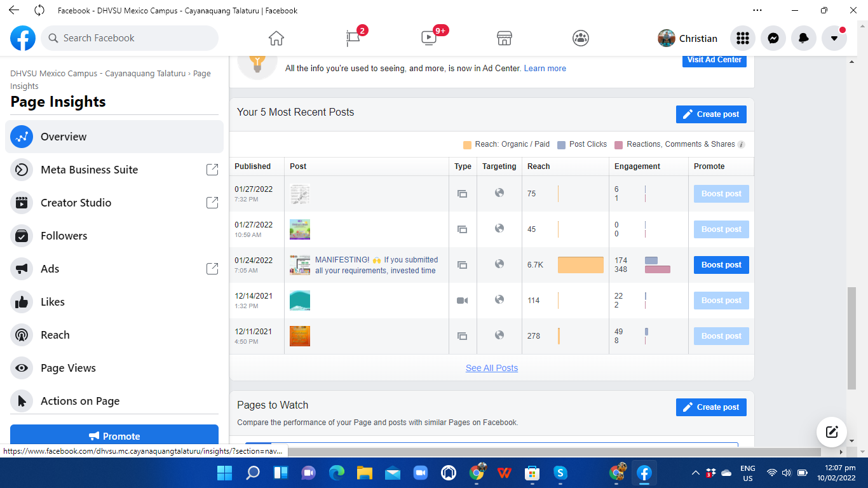Click the page vertical scrollbar thumb
Image resolution: width=868 pixels, height=488 pixels.
tap(852, 338)
